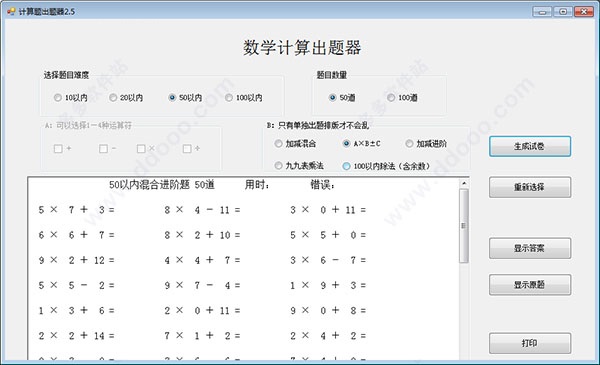The image size is (600, 365).
Task: Click the problem 3 × 0 + 11 =
Action: [328, 210]
